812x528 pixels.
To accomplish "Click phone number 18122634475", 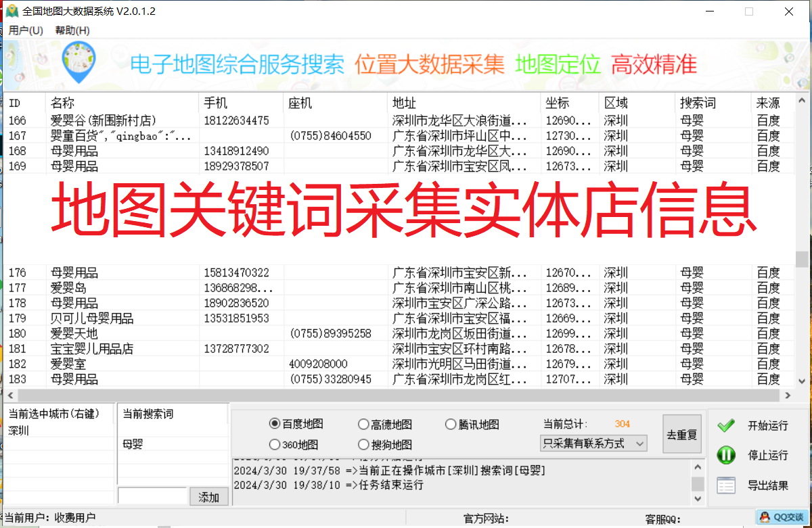I will click(x=236, y=120).
